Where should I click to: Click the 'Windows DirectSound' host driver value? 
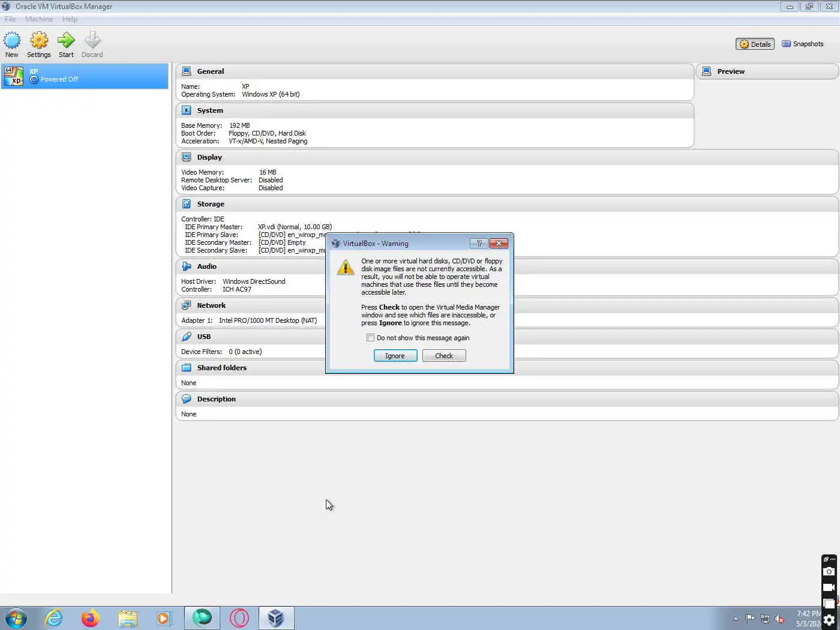[x=254, y=281]
